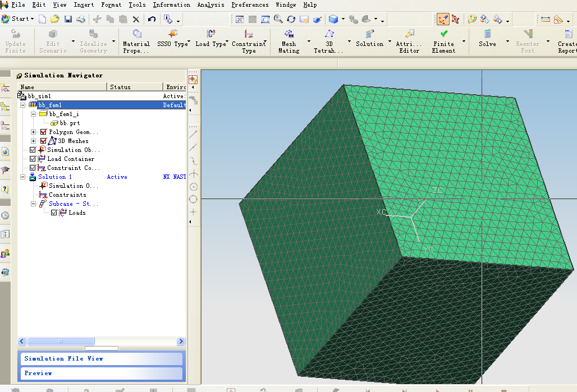Viewport: 577px width, 392px height.
Task: Toggle the Load Container checkbox
Action: pyautogui.click(x=33, y=159)
